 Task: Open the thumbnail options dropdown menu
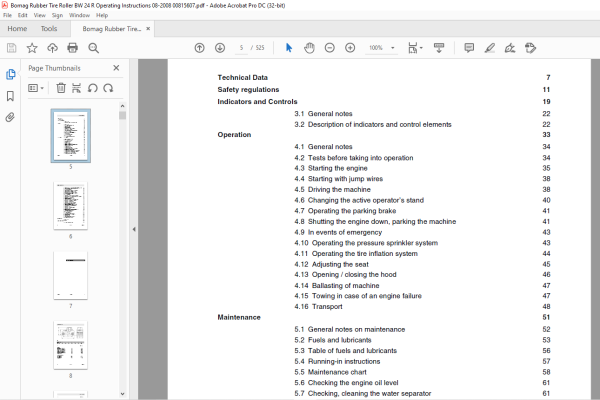[36, 88]
